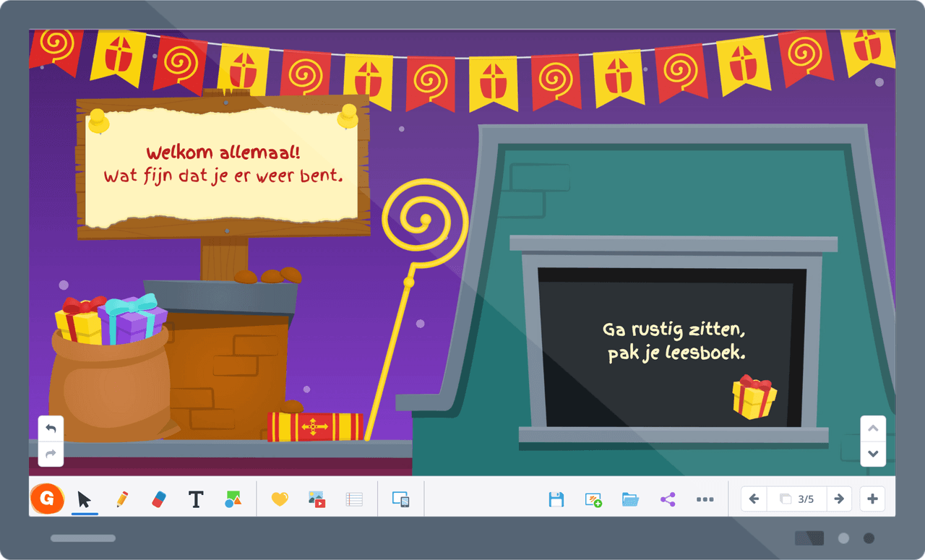Open the lined paper backgrounds icon
The width and height of the screenshot is (925, 560).
(x=353, y=499)
